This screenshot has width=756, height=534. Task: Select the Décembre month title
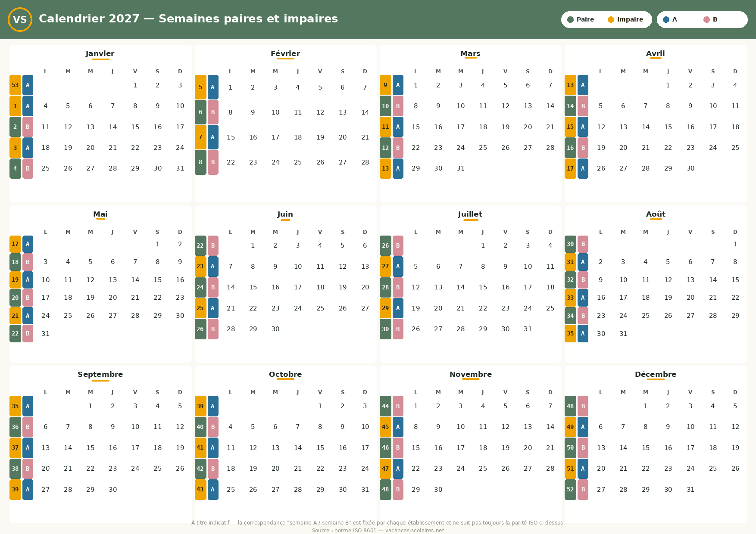[x=656, y=374]
